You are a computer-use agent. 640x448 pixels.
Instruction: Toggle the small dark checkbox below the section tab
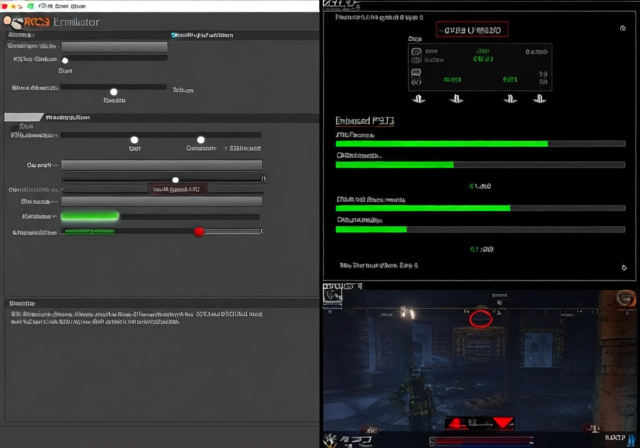point(15,127)
